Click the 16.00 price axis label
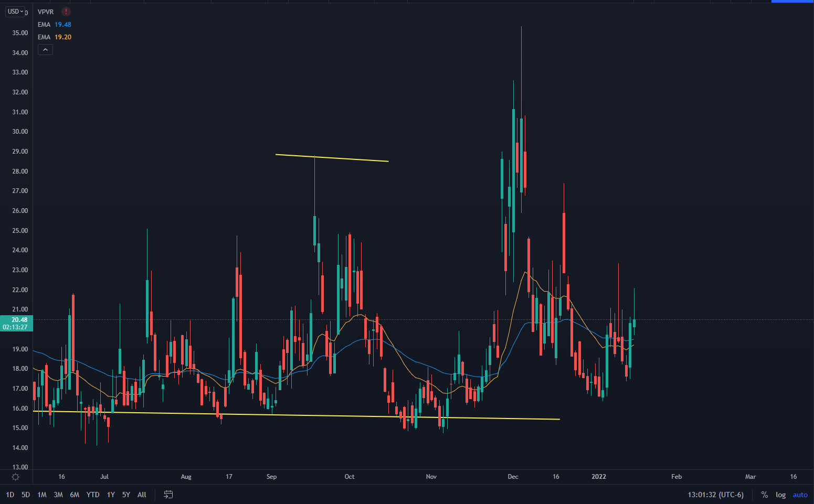Image resolution: width=814 pixels, height=504 pixels. [20, 409]
